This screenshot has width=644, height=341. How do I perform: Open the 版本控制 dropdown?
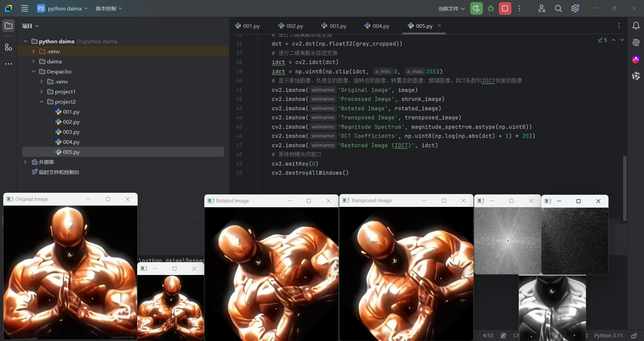click(109, 8)
